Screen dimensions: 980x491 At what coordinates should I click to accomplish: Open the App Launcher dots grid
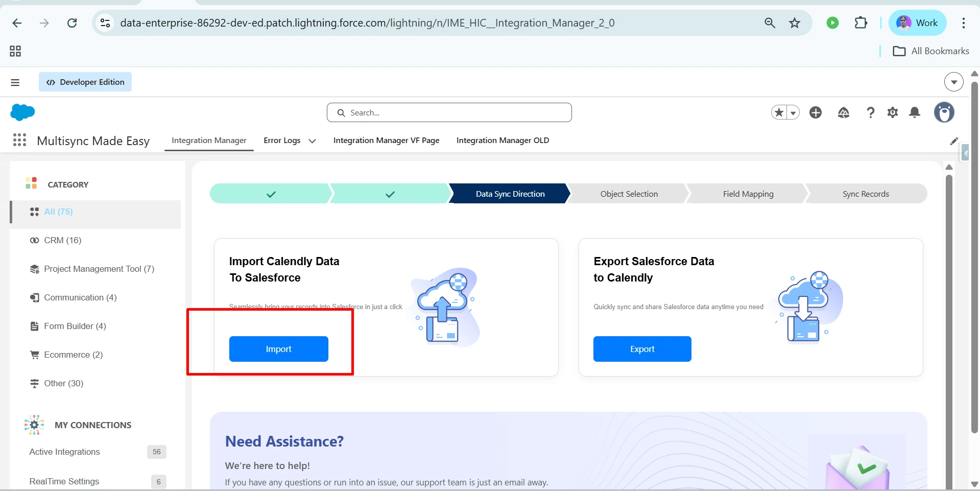(19, 140)
